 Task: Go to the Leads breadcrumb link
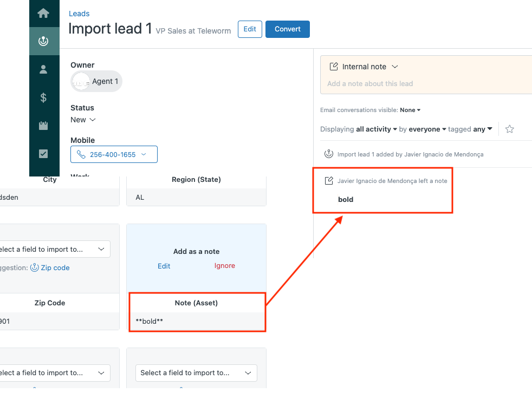pos(79,14)
